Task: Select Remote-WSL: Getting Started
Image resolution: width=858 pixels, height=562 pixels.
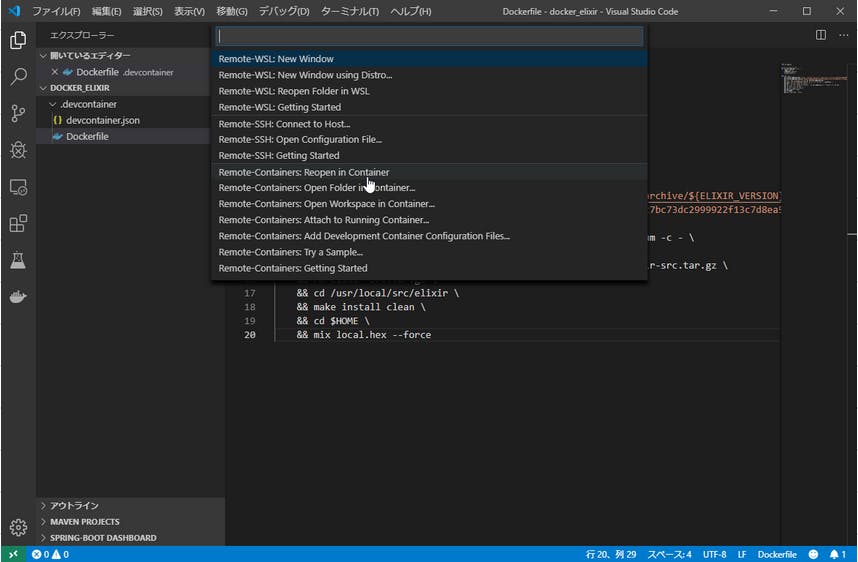Action: point(430,107)
